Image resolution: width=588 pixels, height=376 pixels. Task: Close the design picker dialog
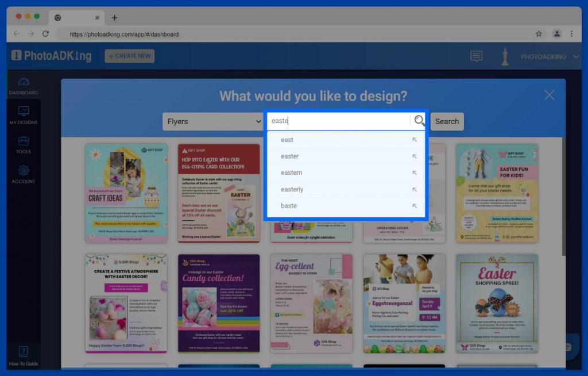[x=550, y=95]
